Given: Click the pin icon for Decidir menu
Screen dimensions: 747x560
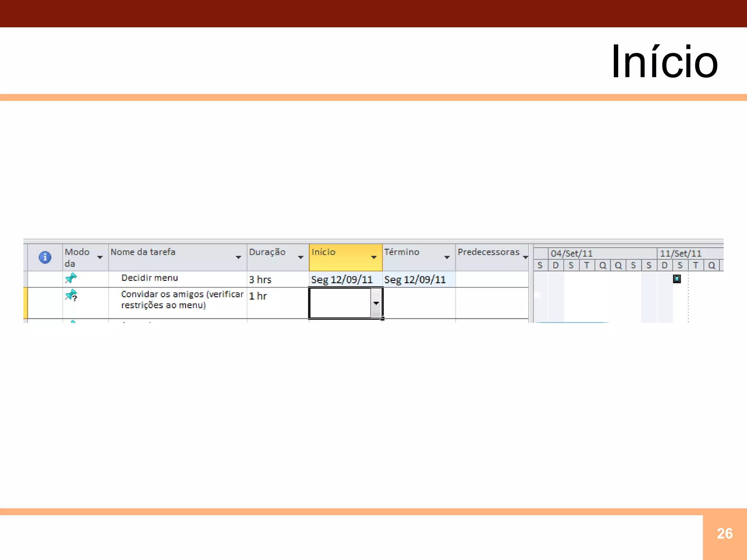Looking at the screenshot, I should click(x=71, y=279).
